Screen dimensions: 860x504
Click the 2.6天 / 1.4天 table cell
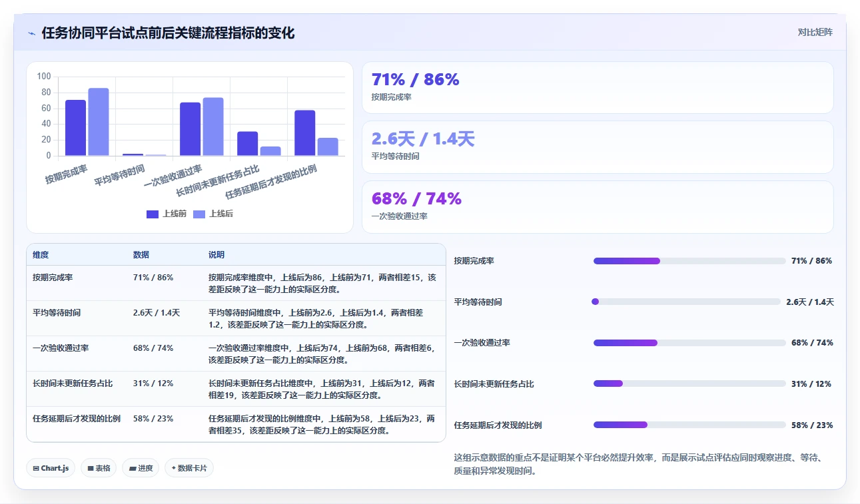pyautogui.click(x=157, y=312)
